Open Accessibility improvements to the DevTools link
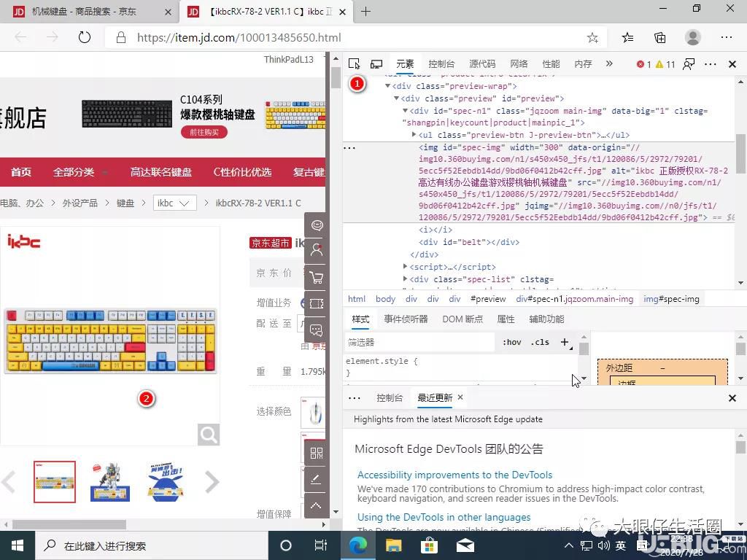 [x=454, y=475]
